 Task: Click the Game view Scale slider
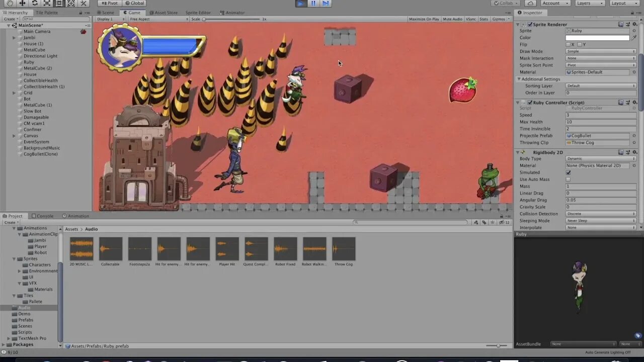231,19
